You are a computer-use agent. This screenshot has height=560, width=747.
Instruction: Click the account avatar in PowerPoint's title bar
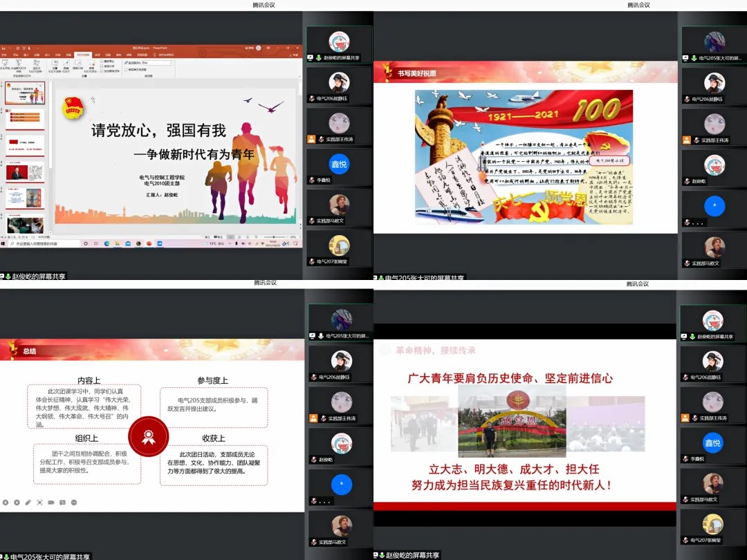(x=258, y=48)
